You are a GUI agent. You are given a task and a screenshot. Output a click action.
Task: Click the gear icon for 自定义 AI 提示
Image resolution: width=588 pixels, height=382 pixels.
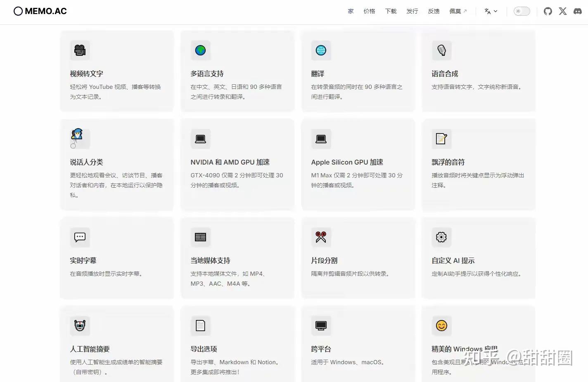point(441,237)
